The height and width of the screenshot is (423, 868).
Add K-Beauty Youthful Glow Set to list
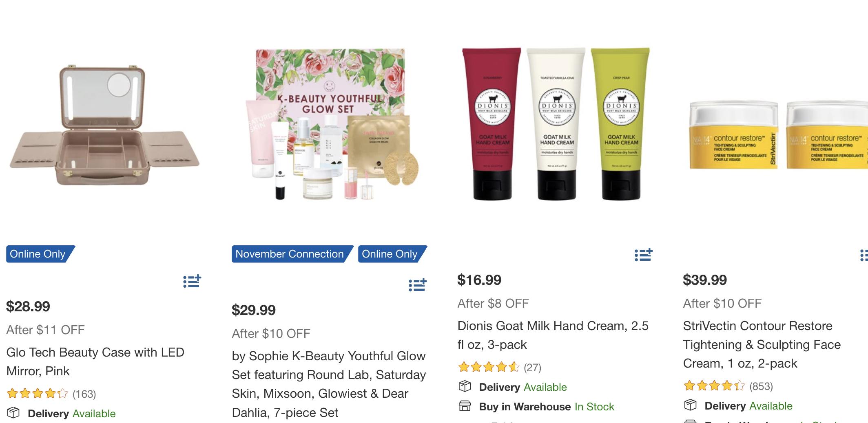tap(418, 285)
